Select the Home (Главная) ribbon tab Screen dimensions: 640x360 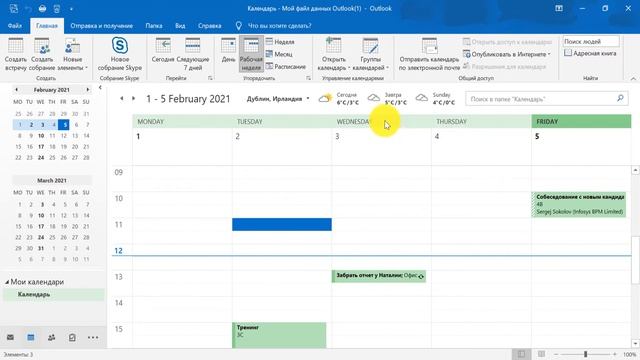click(x=47, y=26)
